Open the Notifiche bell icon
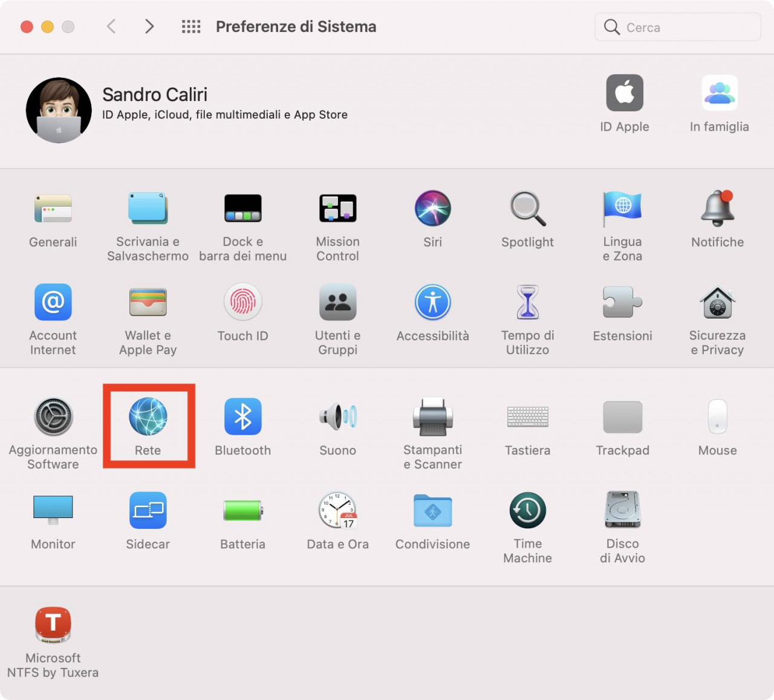 pyautogui.click(x=717, y=209)
